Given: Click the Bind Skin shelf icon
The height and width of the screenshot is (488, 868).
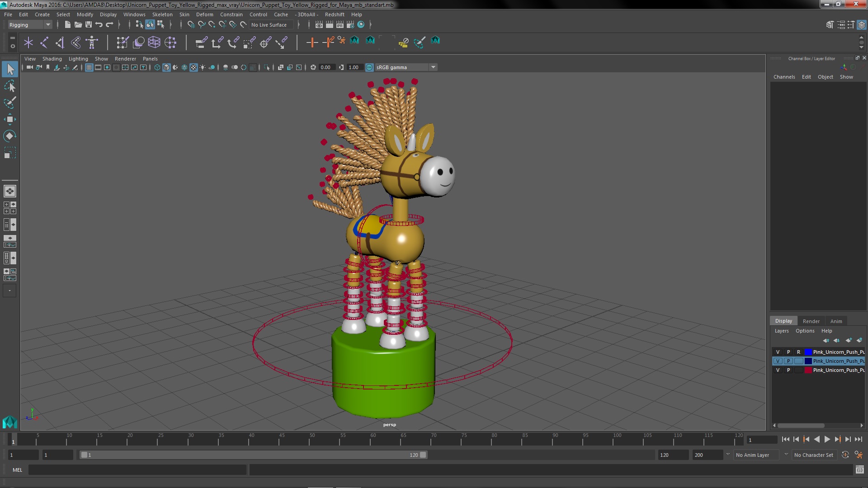Looking at the screenshot, I should (76, 42).
